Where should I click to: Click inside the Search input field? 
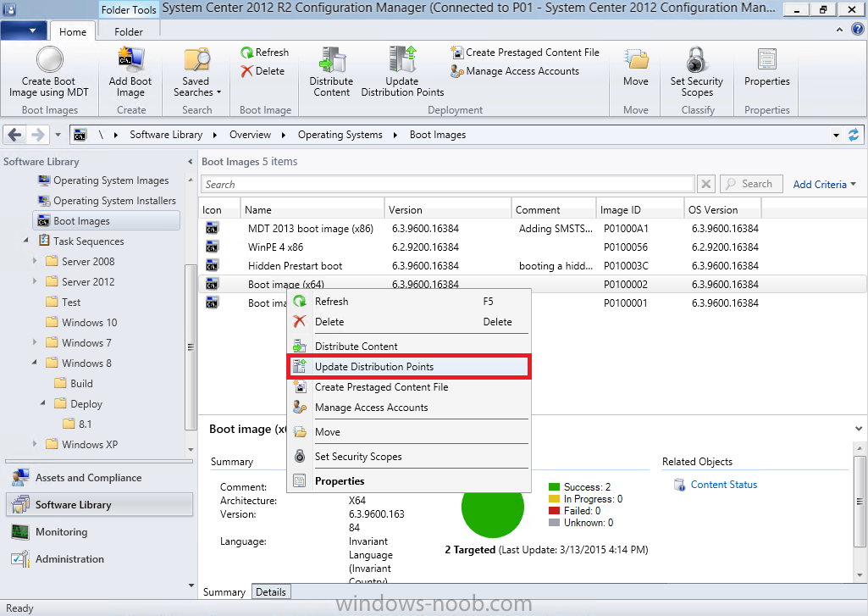tap(447, 184)
